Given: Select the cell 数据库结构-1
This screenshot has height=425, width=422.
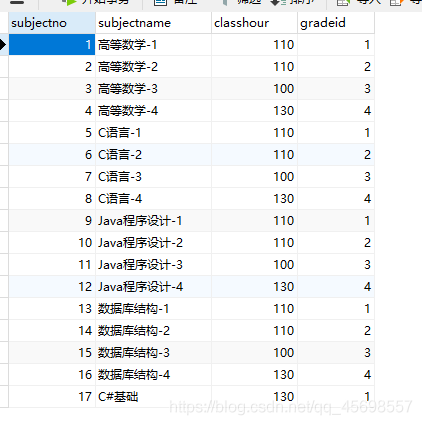Looking at the screenshot, I should [153, 309].
